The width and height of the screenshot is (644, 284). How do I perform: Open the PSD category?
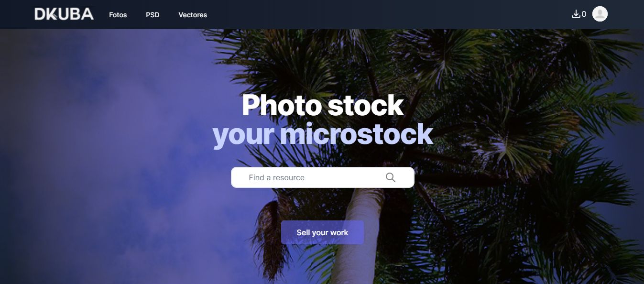tap(153, 15)
